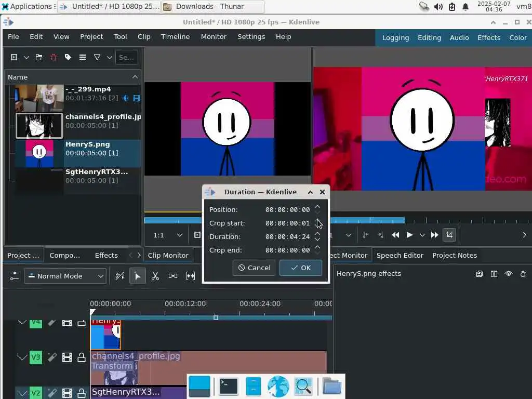Open the clip monitor 1:1 zoom dropdown
The image size is (532, 399).
(x=168, y=235)
